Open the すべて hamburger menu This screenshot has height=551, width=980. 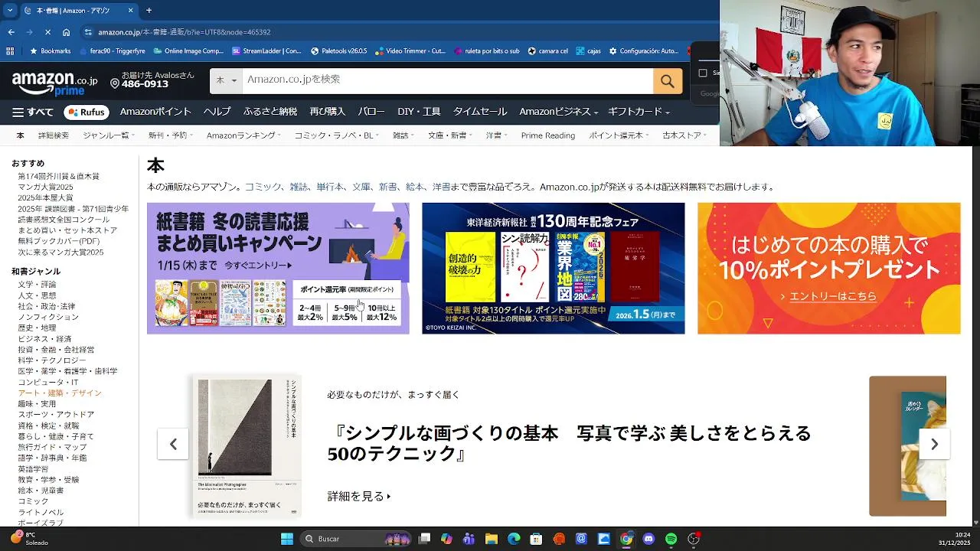33,112
